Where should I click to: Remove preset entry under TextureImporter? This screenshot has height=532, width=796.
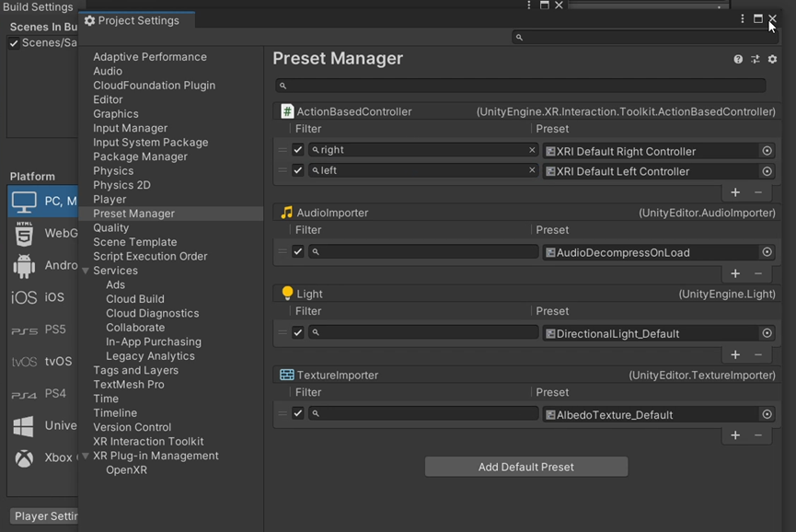(758, 435)
